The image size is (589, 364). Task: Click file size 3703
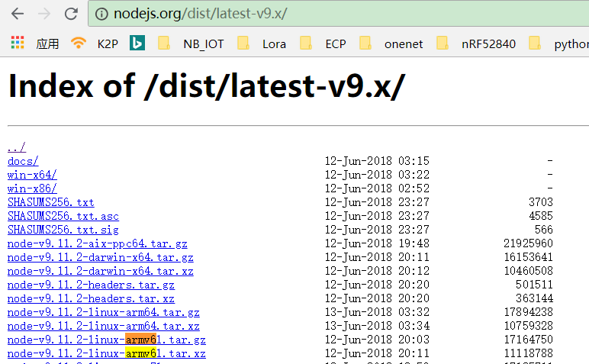pos(540,202)
